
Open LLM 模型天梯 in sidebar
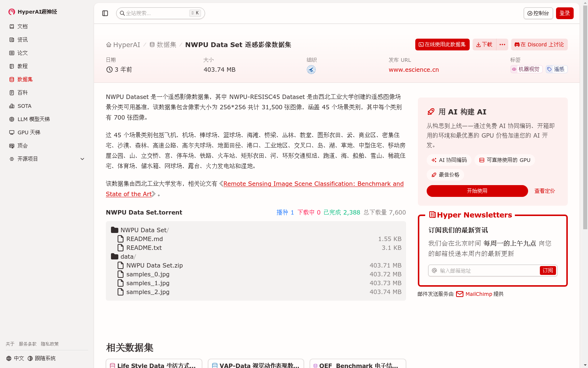pos(47,119)
